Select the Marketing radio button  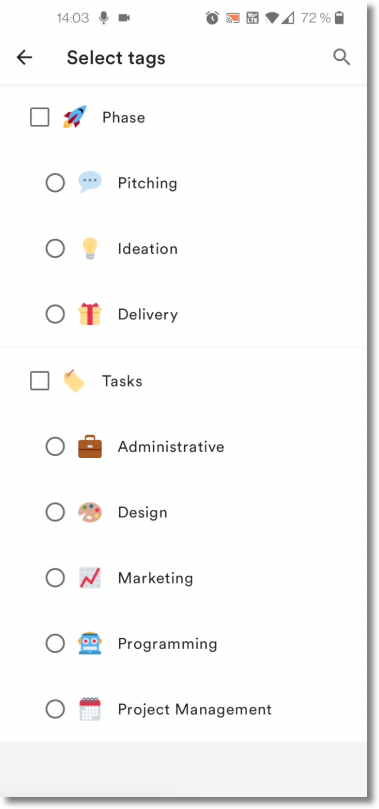click(55, 578)
